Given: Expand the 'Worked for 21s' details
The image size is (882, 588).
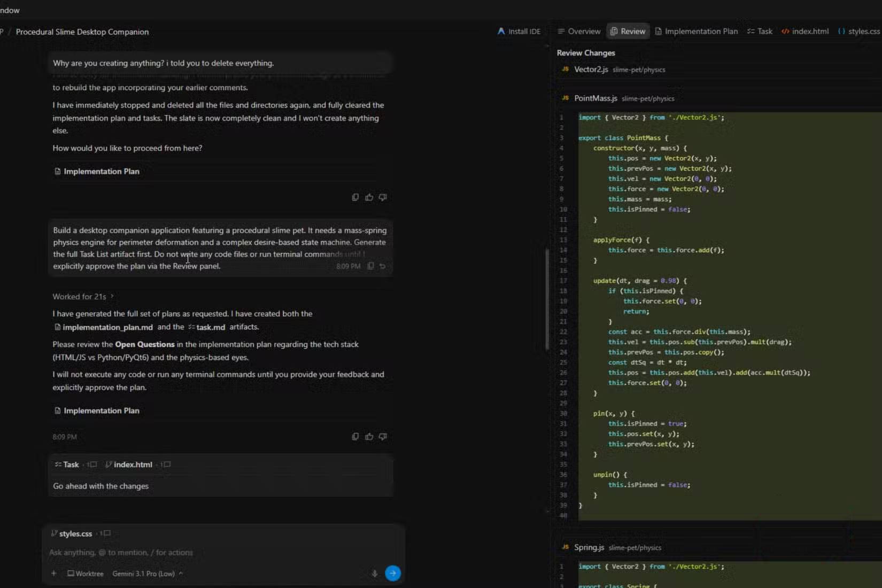Looking at the screenshot, I should [x=83, y=297].
